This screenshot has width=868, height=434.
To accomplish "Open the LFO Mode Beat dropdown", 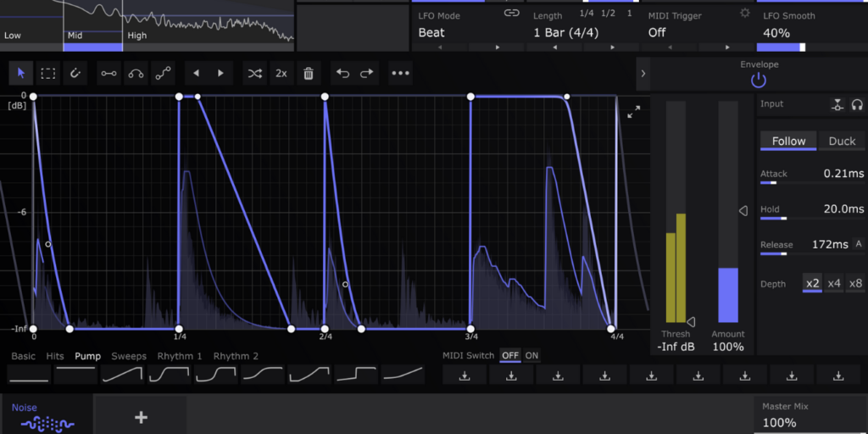I will click(431, 33).
